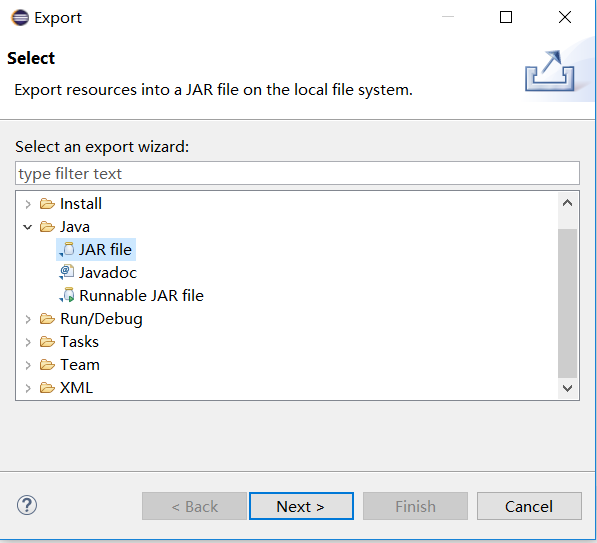Click the Run/Debug folder icon

pos(47,319)
